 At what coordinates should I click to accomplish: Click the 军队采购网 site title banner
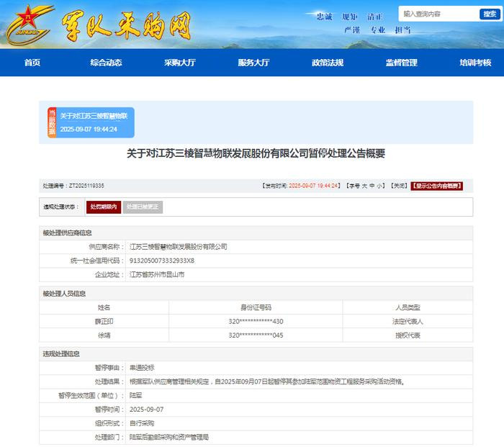127,26
